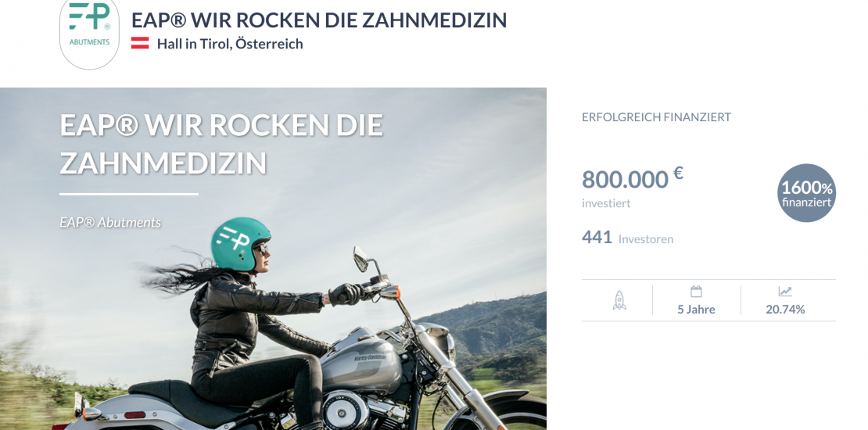The width and height of the screenshot is (868, 430).
Task: Click the calendar icon above 5 Jahre
Action: click(697, 292)
